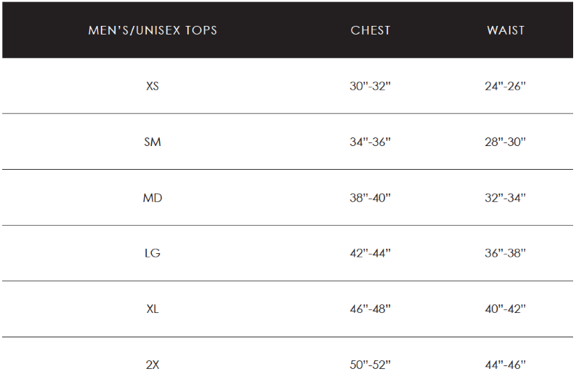Image resolution: width=576 pixels, height=392 pixels.
Task: Click the 2X size label
Action: [x=152, y=365]
